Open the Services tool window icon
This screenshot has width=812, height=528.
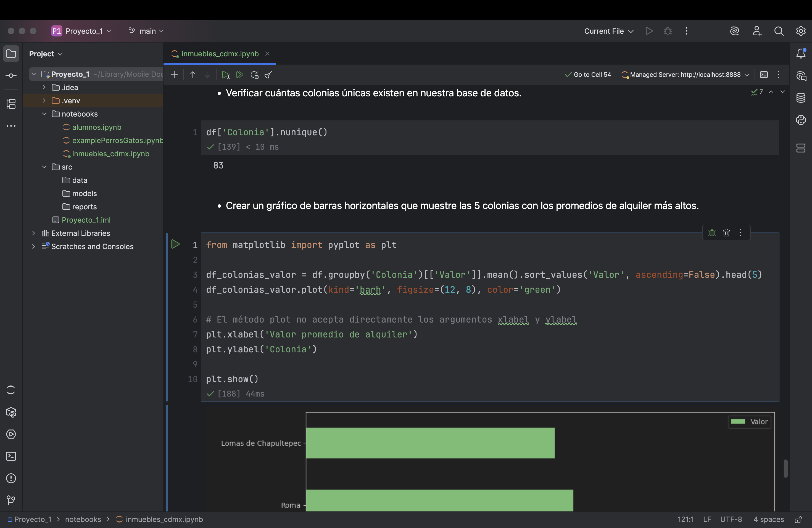pyautogui.click(x=11, y=434)
